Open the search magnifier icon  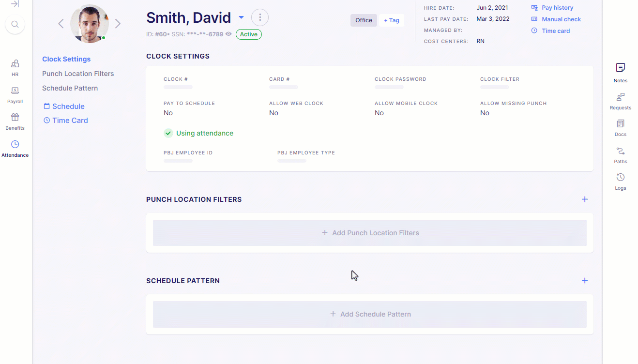click(x=15, y=24)
